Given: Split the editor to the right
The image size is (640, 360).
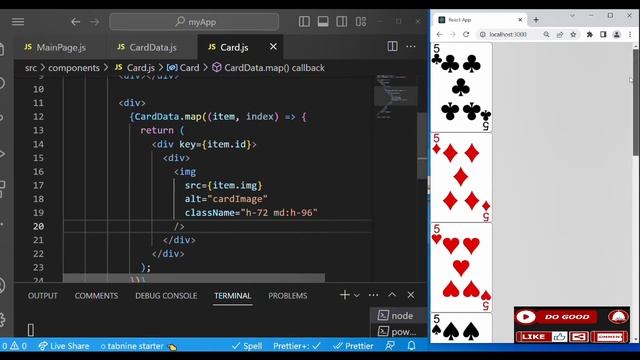Looking at the screenshot, I should click(392, 47).
